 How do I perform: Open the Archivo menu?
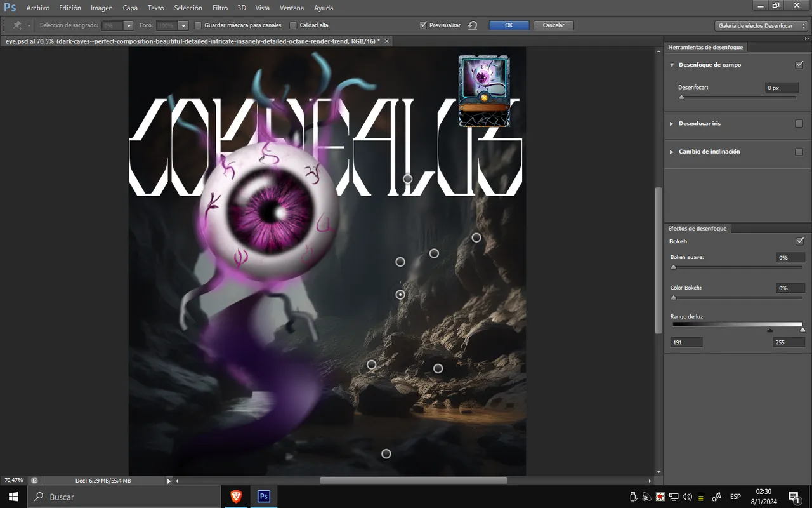38,8
